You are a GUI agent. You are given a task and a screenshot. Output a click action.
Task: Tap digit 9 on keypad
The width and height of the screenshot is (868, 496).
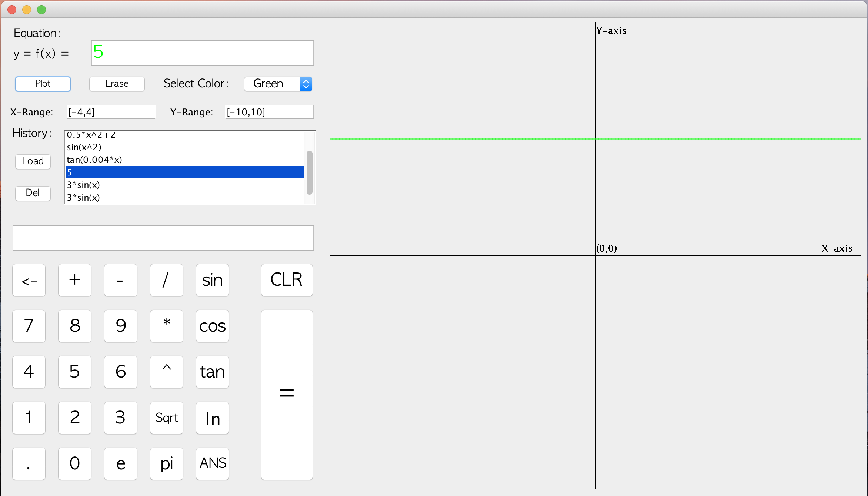tap(121, 326)
